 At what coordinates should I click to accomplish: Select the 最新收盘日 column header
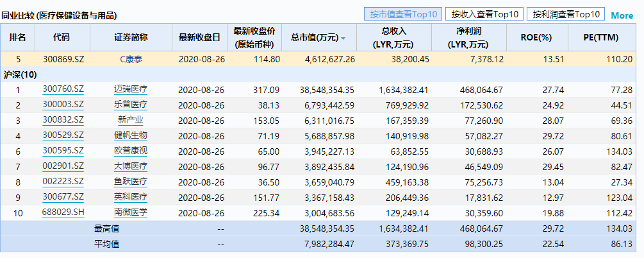199,37
